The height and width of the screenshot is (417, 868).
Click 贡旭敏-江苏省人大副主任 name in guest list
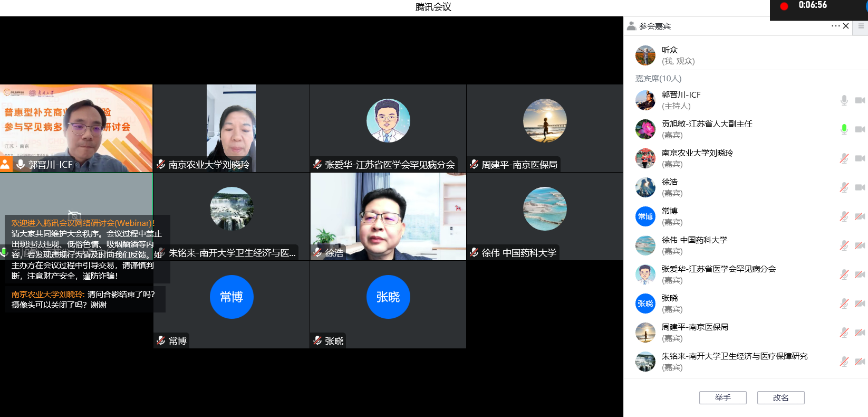coord(707,124)
